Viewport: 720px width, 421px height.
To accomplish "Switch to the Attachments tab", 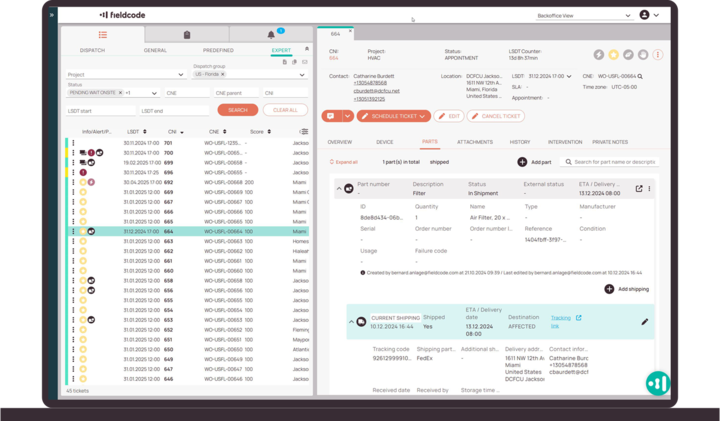I will click(475, 142).
